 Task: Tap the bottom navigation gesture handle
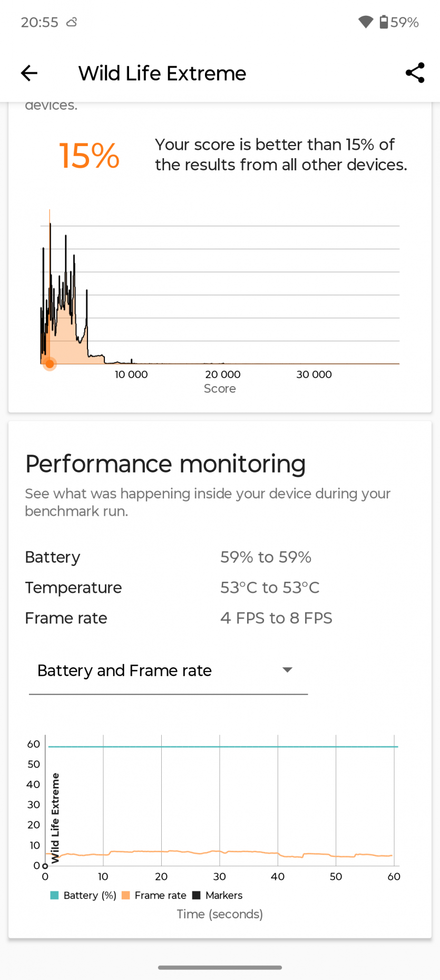click(220, 967)
